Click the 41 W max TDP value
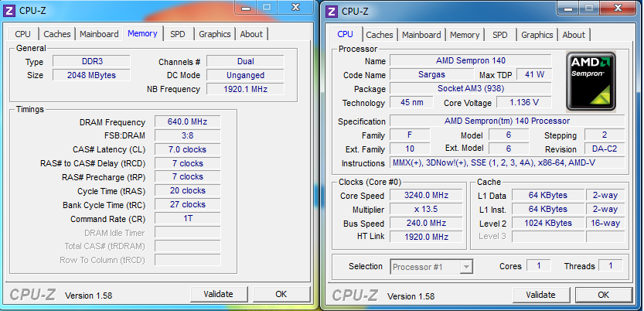The width and height of the screenshot is (644, 311). point(534,75)
